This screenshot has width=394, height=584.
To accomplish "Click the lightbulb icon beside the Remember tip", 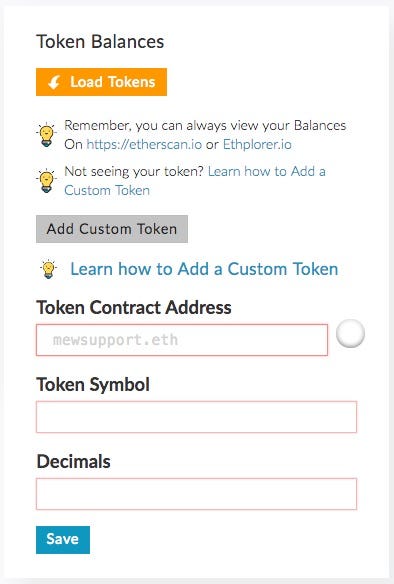I will point(47,134).
